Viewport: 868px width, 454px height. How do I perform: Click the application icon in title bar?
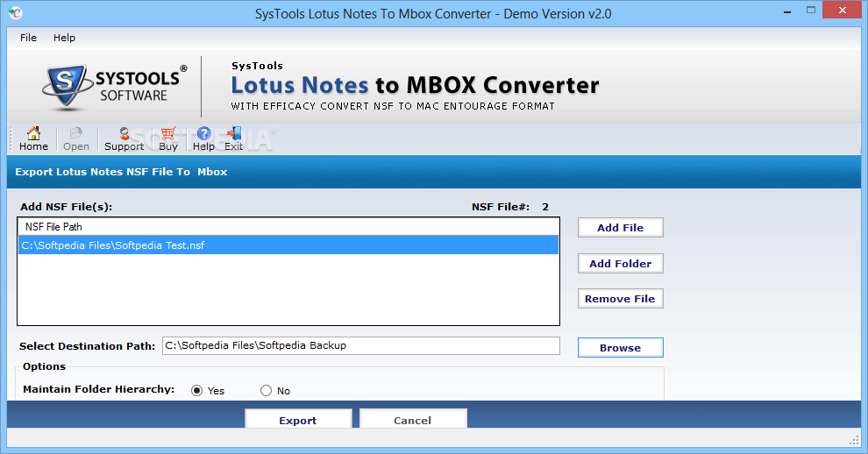click(x=16, y=12)
